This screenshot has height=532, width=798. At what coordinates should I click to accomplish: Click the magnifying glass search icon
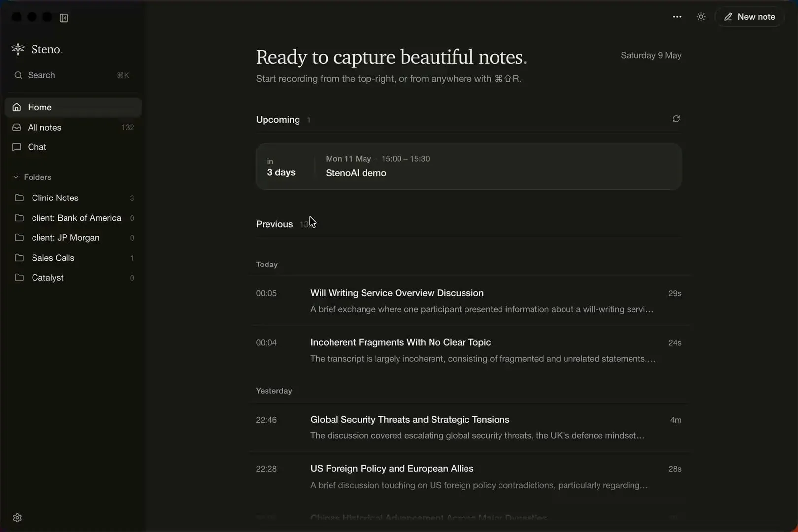pyautogui.click(x=18, y=75)
